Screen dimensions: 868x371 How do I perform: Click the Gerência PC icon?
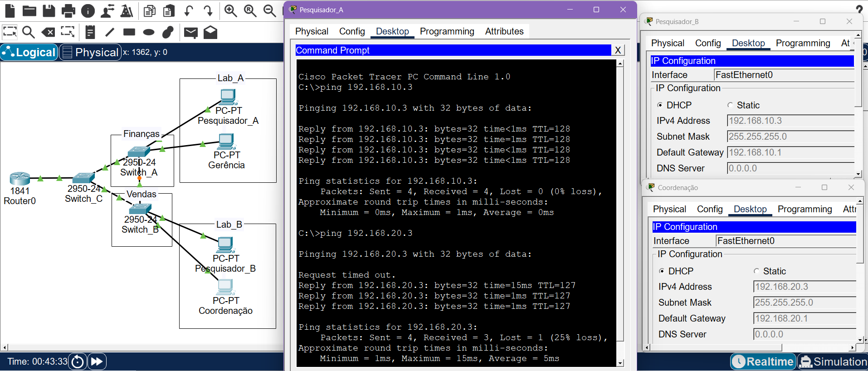pyautogui.click(x=226, y=142)
